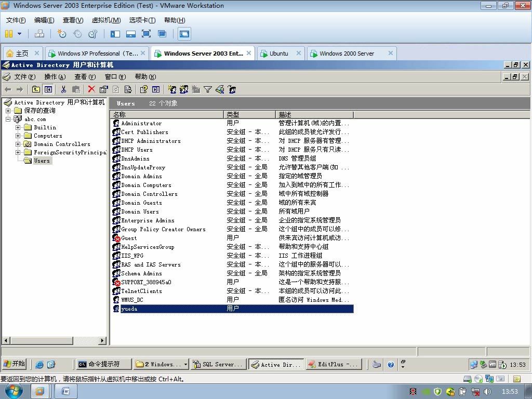Expand the Builtin tree node
This screenshot has width=532, height=399.
point(18,128)
